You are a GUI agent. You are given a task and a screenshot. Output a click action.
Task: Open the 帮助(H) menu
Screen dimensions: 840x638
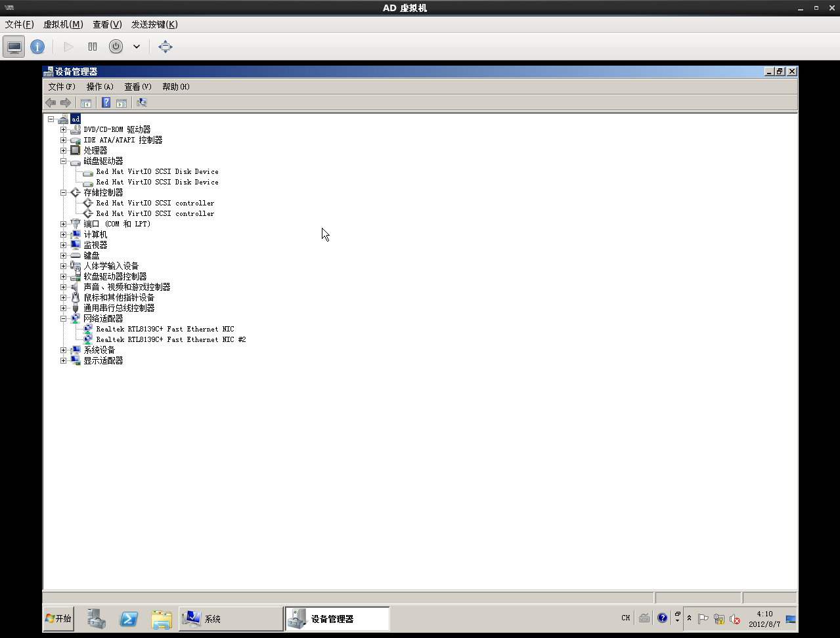(176, 87)
